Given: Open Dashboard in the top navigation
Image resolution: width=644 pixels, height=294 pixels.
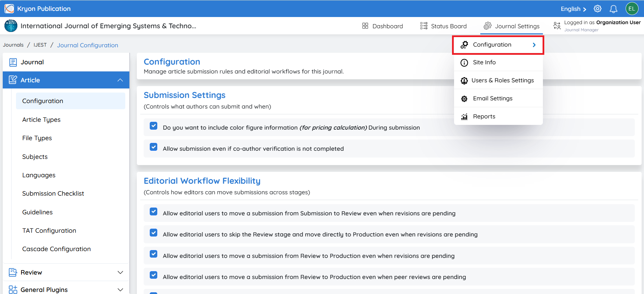Looking at the screenshot, I should (383, 26).
